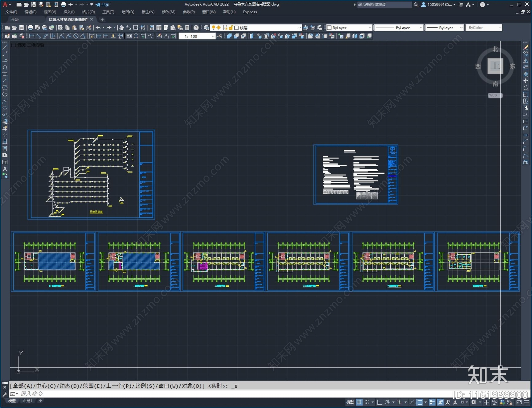Expand the ByLayer color dropdown
Viewport: 532px width, 408px height.
(370, 28)
